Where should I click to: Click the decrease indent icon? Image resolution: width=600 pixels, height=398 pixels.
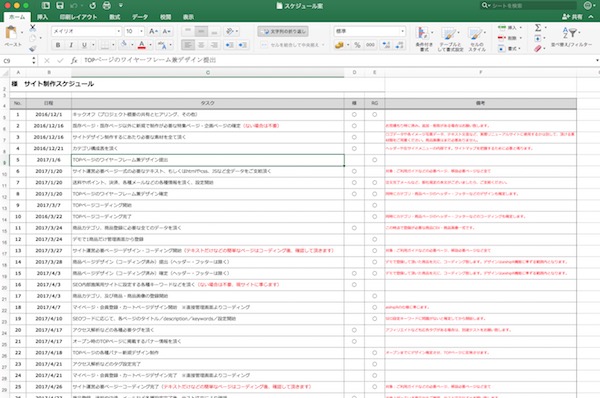click(x=229, y=45)
